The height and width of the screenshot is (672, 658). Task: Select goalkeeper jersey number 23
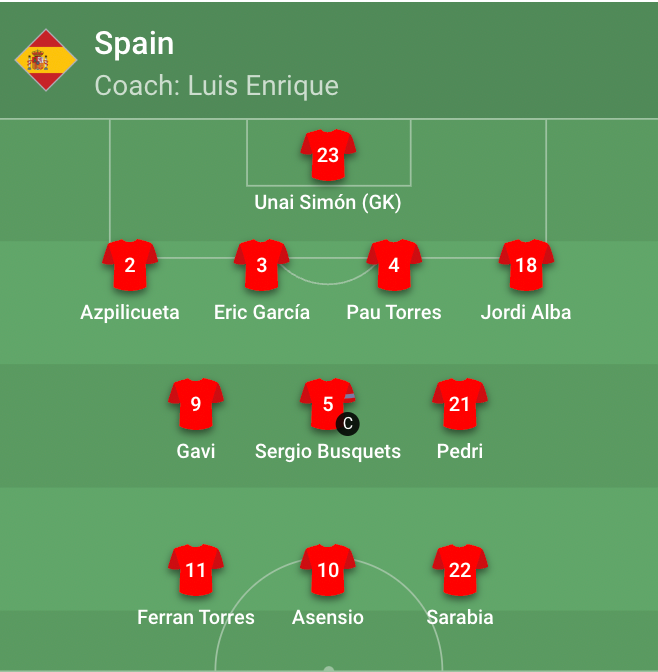[328, 155]
